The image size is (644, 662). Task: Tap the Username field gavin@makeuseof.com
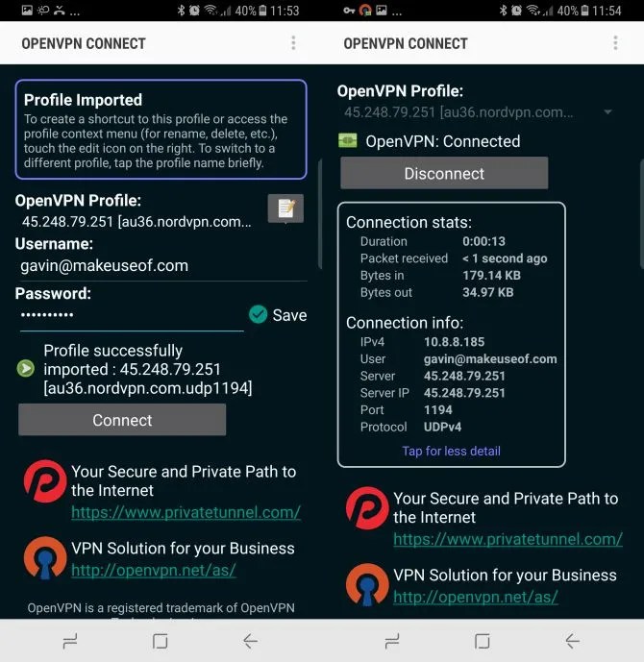(x=163, y=266)
